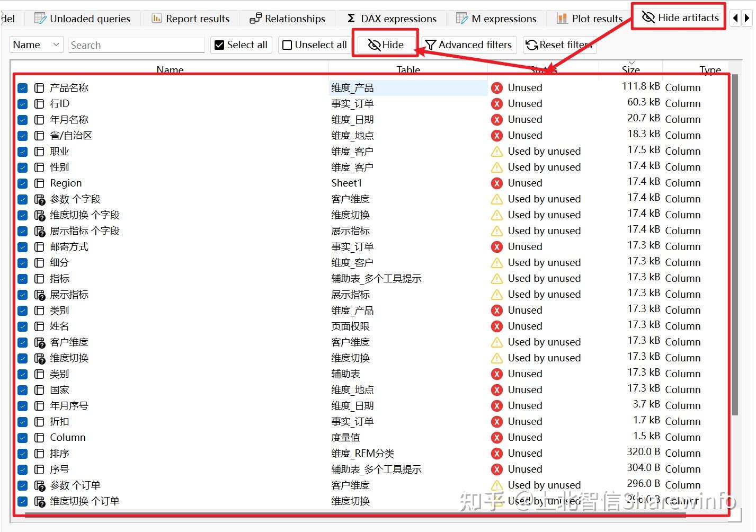Image resolution: width=756 pixels, height=532 pixels.
Task: Switch to the Unloaded queries tab
Action: [83, 17]
